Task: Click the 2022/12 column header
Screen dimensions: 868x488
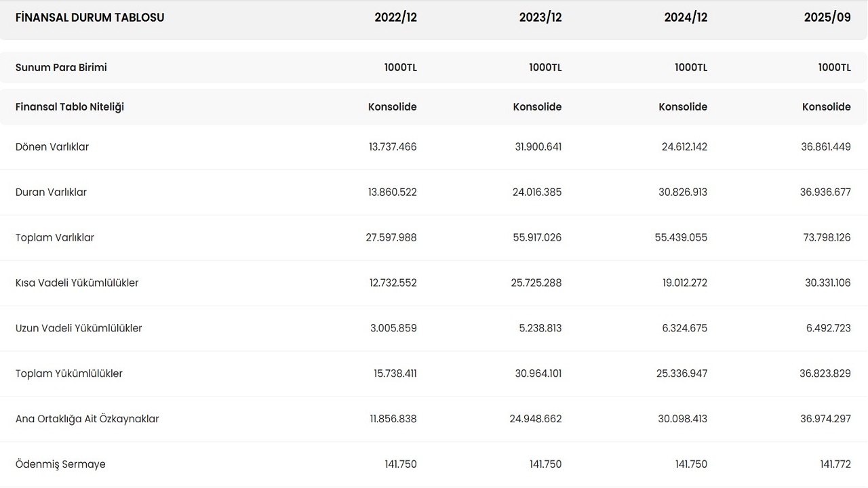Action: click(x=395, y=18)
